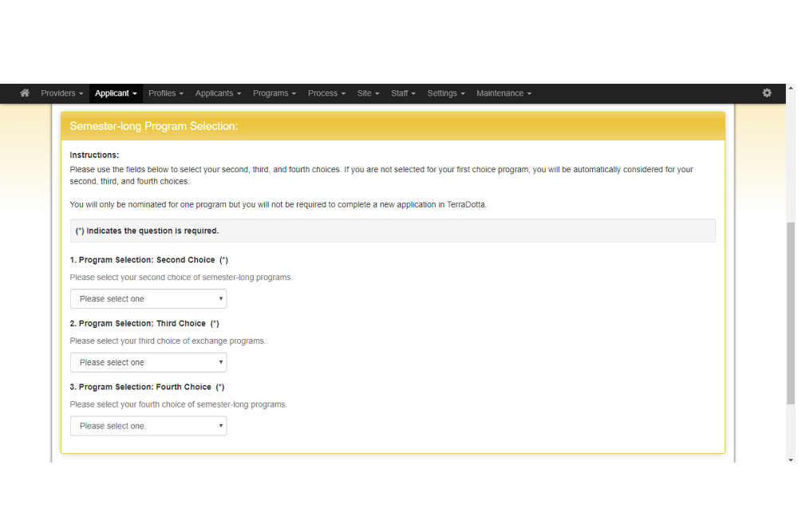Click '3. Program Selection: Fourth Choice' label
Image resolution: width=798 pixels, height=532 pixels.
(147, 387)
